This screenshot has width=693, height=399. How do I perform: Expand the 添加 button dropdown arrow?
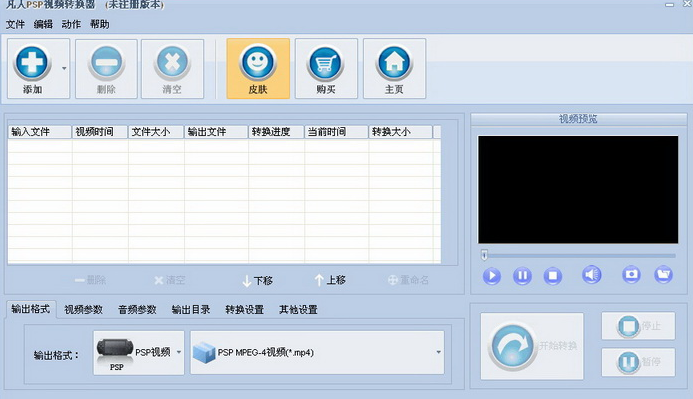tap(64, 68)
